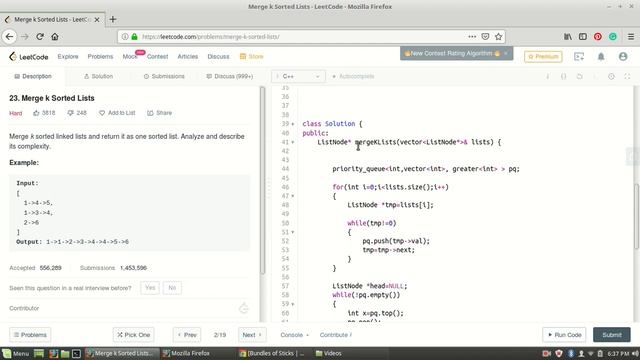
Task: Click the Share button
Action: 160,113
